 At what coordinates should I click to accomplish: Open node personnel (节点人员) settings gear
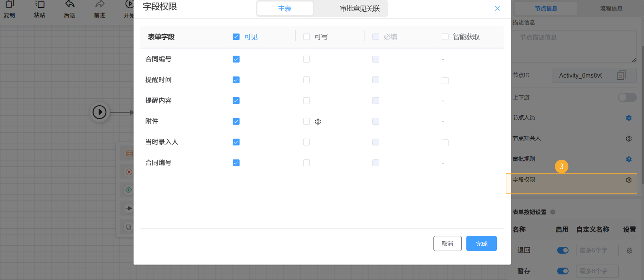coord(629,118)
